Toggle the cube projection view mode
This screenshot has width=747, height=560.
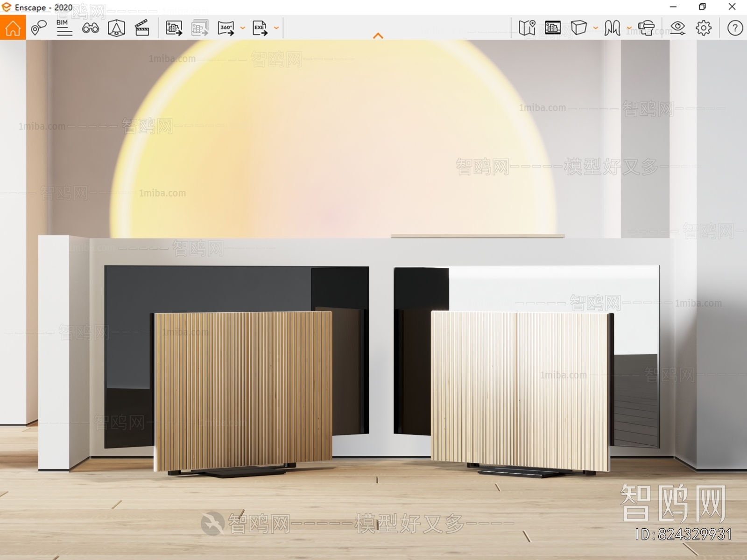[x=578, y=28]
